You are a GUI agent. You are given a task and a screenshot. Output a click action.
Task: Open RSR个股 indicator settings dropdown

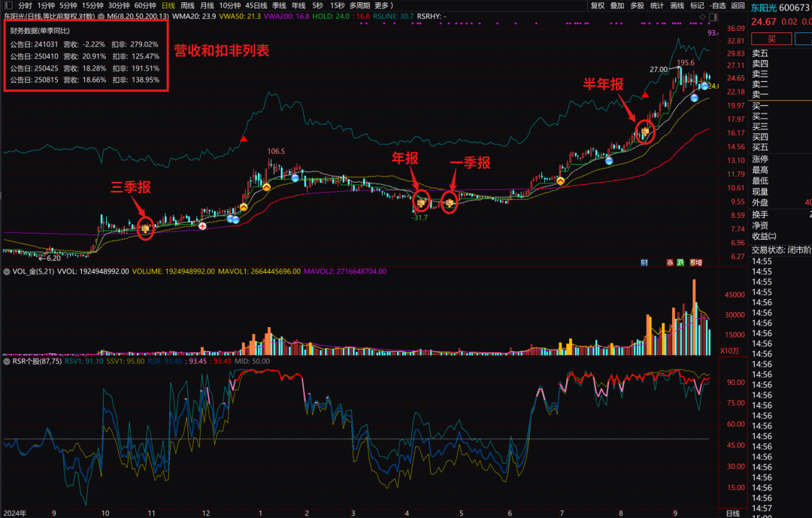(x=8, y=361)
